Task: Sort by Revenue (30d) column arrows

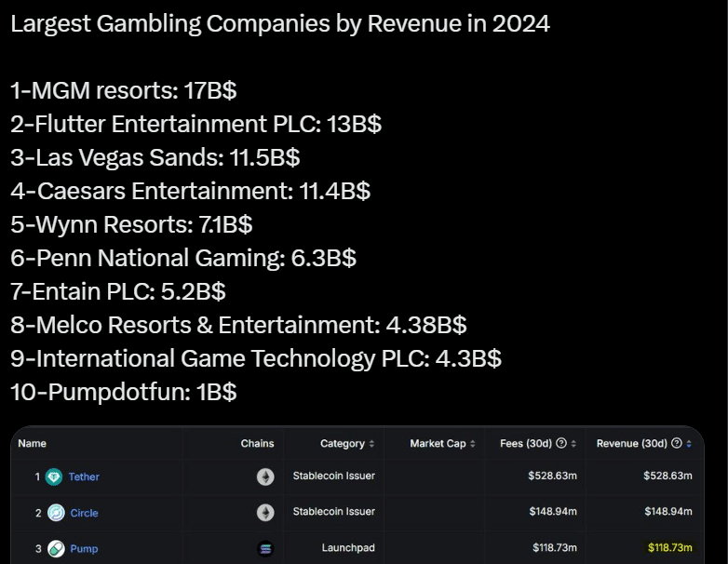Action: pos(689,444)
